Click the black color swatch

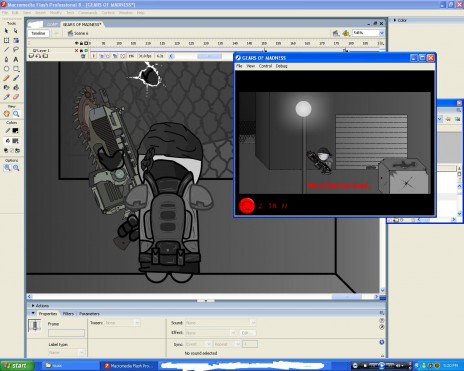click(15, 131)
